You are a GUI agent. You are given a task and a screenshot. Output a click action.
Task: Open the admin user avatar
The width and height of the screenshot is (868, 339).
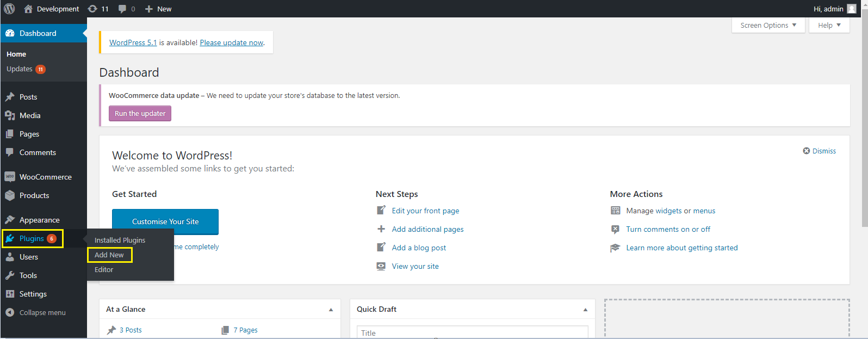click(x=852, y=9)
